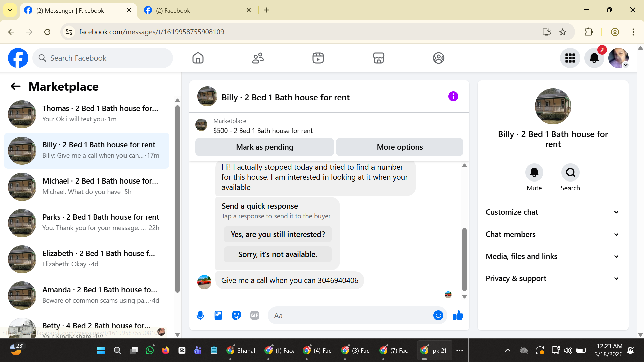Open the volume control in system tray
The height and width of the screenshot is (362, 644).
568,350
